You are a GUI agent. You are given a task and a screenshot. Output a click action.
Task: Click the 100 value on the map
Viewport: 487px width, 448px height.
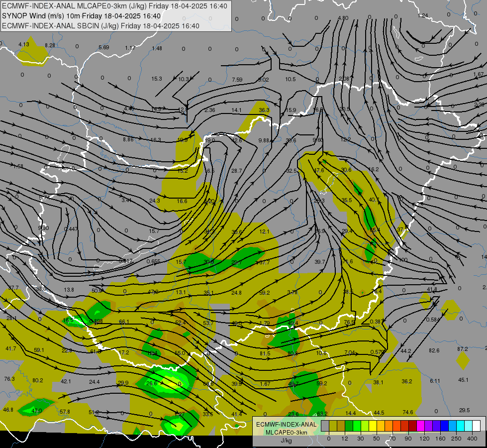[403, 260]
